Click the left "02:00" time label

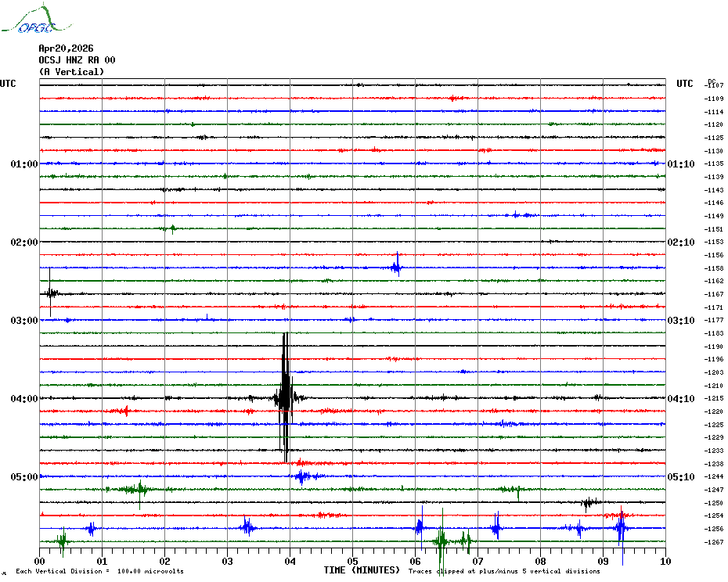click(24, 242)
